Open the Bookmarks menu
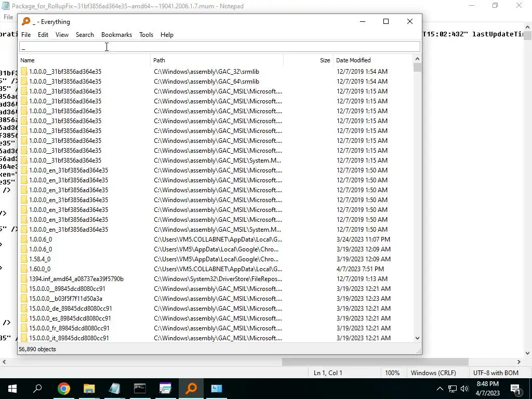Image resolution: width=532 pixels, height=399 pixels. [x=116, y=35]
